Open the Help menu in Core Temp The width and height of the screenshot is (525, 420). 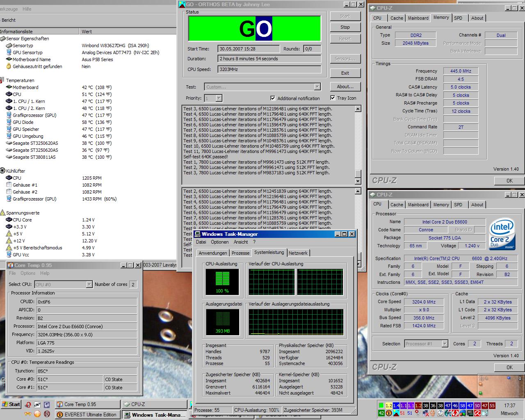click(x=45, y=273)
